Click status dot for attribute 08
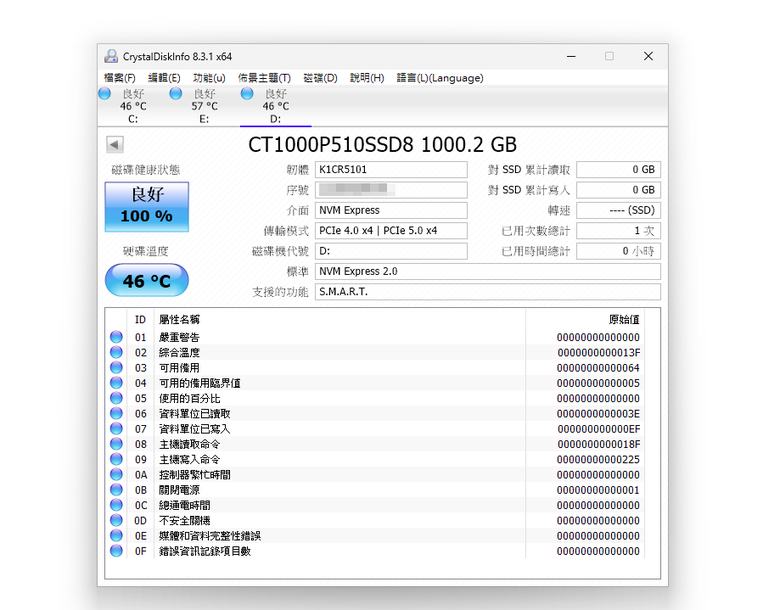This screenshot has width=780, height=610. (x=116, y=444)
